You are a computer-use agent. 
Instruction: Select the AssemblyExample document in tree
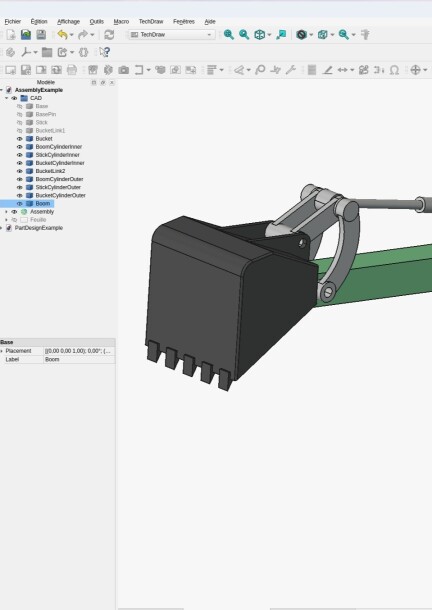tap(39, 90)
